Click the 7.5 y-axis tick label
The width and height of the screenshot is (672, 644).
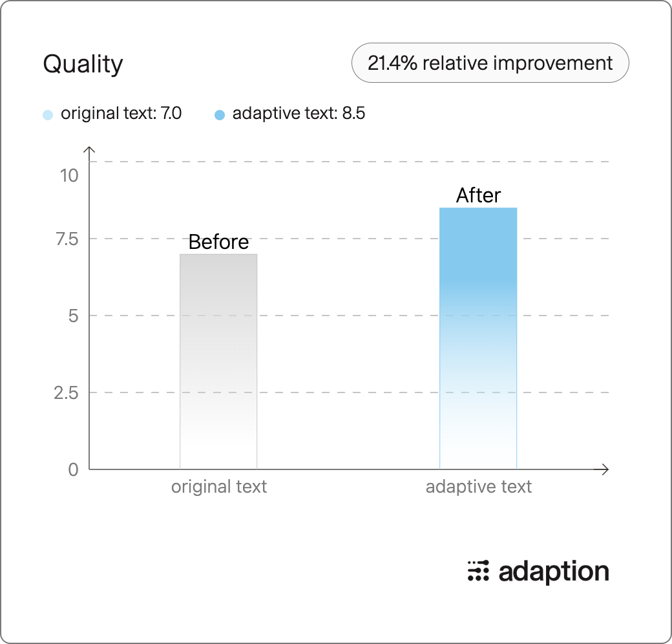pos(67,239)
